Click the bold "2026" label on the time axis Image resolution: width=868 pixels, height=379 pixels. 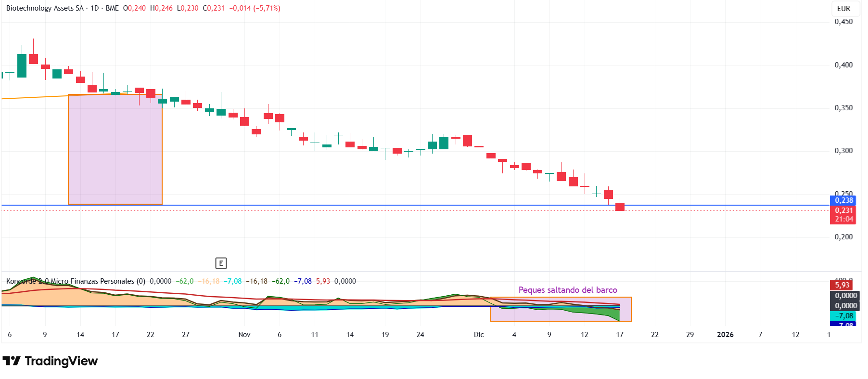pos(725,335)
